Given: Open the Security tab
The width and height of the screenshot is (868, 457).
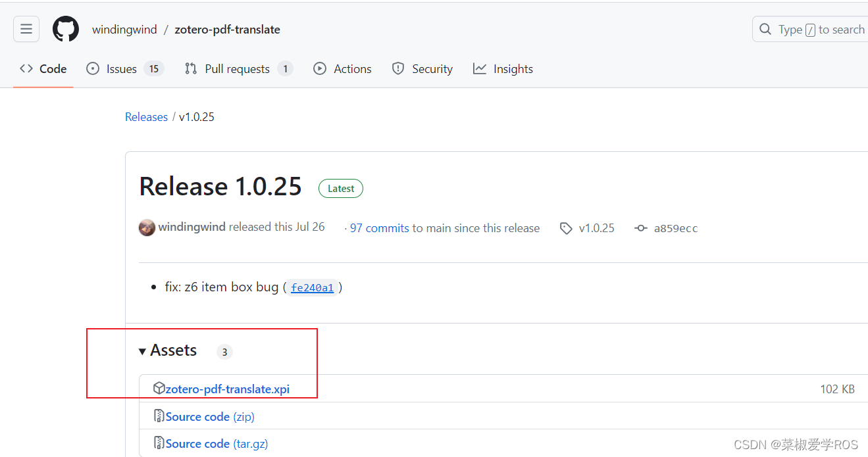Looking at the screenshot, I should (x=422, y=69).
